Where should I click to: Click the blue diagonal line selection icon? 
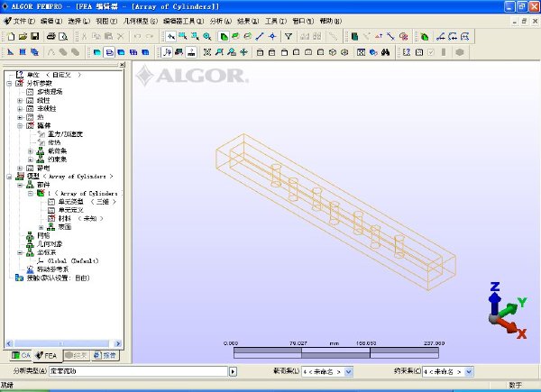click(261, 36)
